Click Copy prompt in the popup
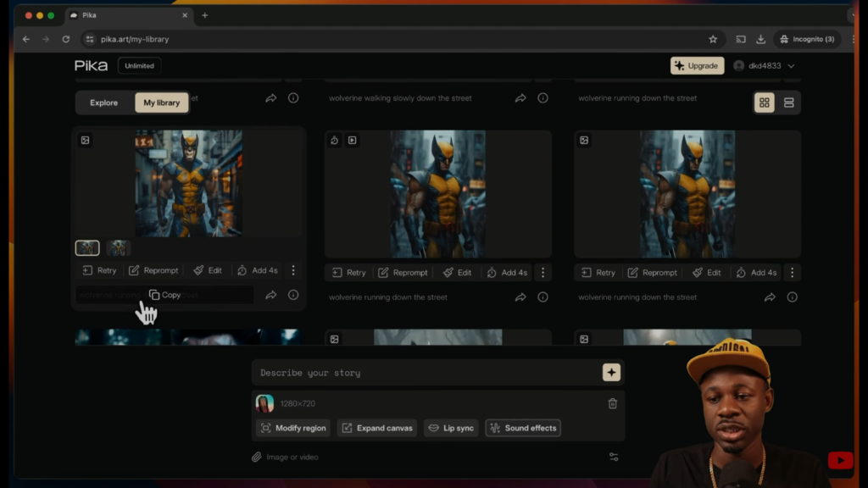This screenshot has height=488, width=868. tap(164, 295)
